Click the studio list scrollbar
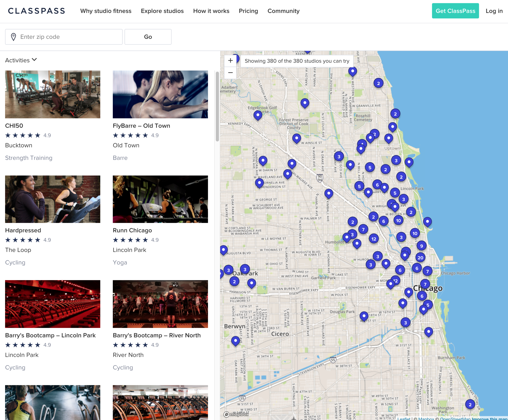Viewport: 508px width, 420px height. (x=217, y=107)
